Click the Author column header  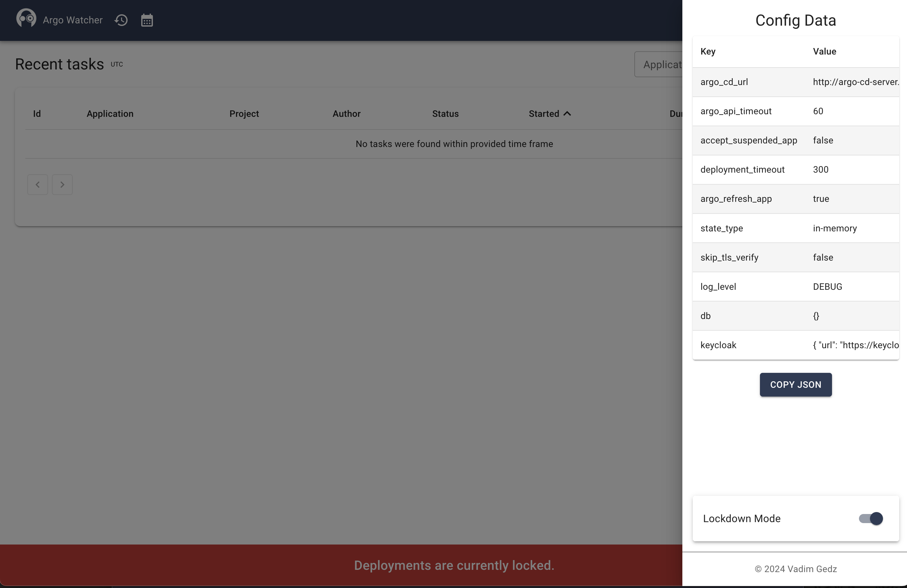tap(346, 114)
